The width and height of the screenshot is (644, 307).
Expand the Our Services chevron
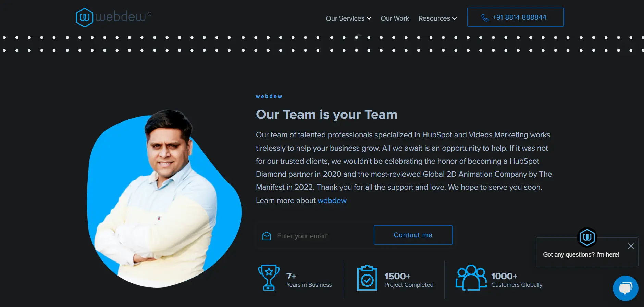[x=369, y=18]
